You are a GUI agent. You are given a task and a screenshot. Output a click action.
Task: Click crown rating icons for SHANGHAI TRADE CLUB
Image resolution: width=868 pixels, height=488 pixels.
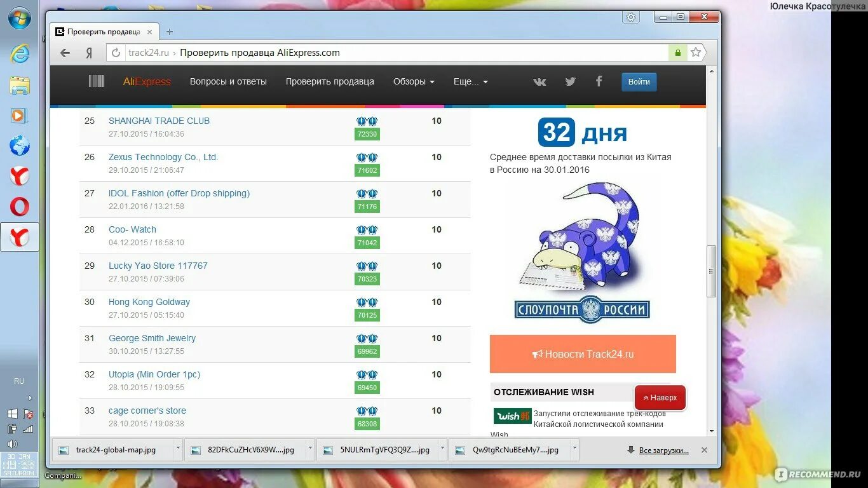click(x=367, y=121)
